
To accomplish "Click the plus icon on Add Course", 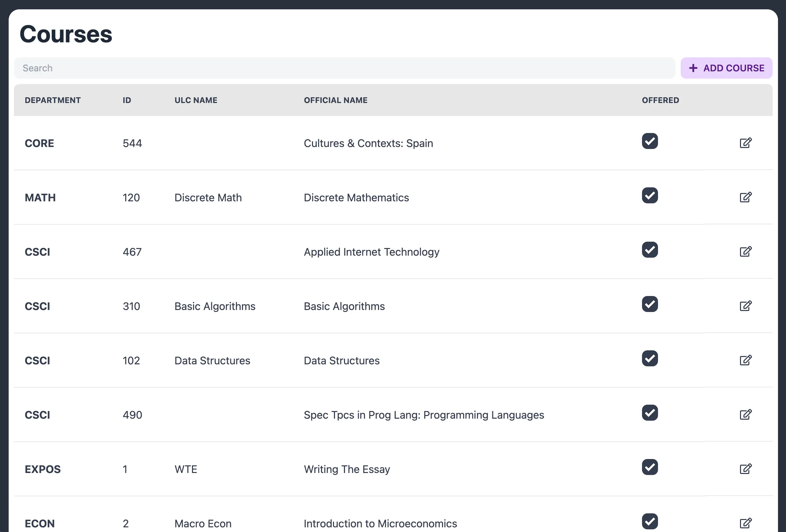I will coord(694,68).
